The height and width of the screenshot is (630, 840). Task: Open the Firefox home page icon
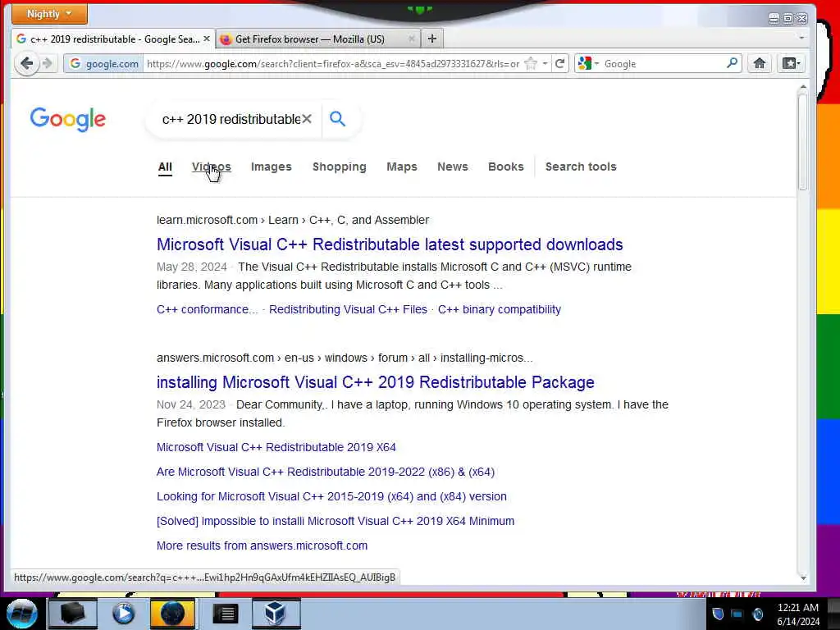[759, 64]
